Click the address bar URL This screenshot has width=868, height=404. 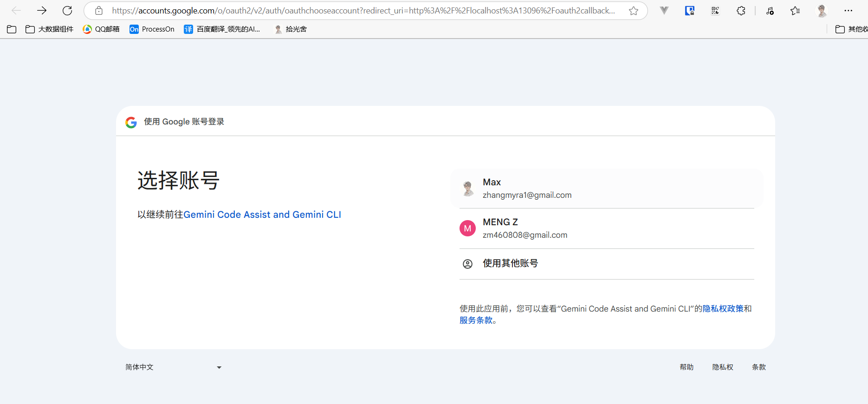click(x=363, y=11)
